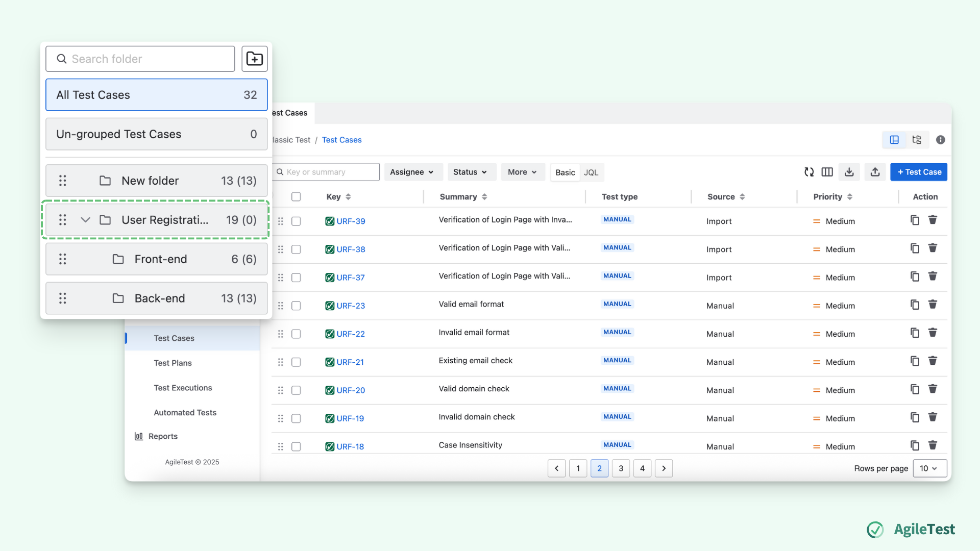Switch to the folder tree view icon
This screenshot has height=551, width=980.
click(917, 139)
